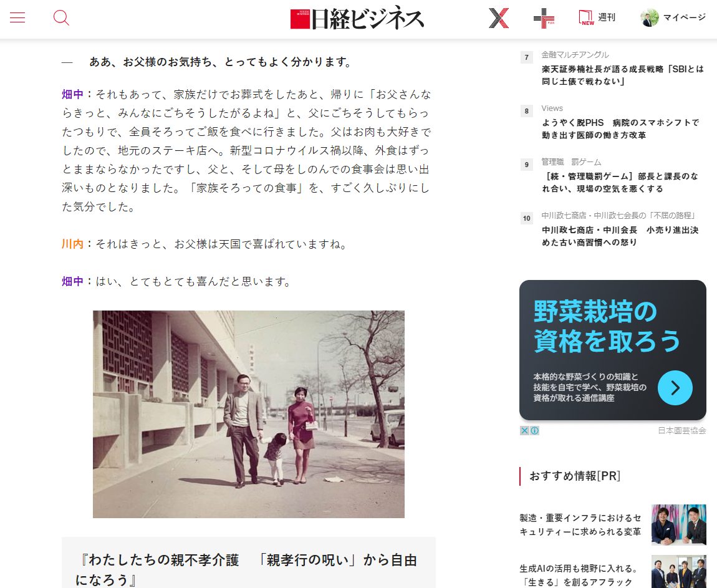
Task: Click the 金融マルチアングル category label
Action: pos(575,55)
